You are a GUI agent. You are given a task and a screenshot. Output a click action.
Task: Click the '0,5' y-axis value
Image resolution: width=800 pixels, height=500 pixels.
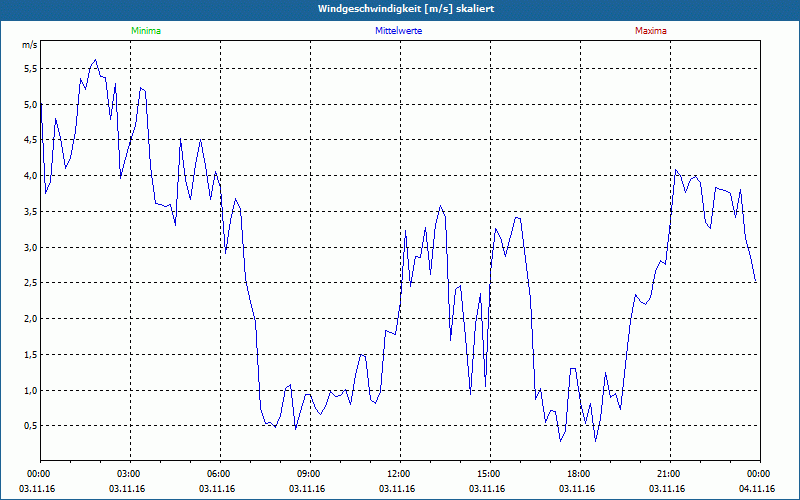pos(31,426)
